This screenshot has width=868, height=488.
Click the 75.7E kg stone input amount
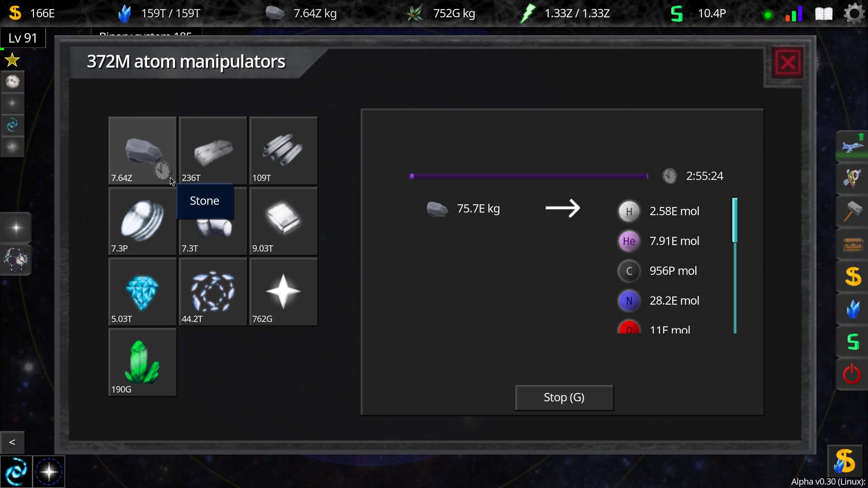coord(478,208)
